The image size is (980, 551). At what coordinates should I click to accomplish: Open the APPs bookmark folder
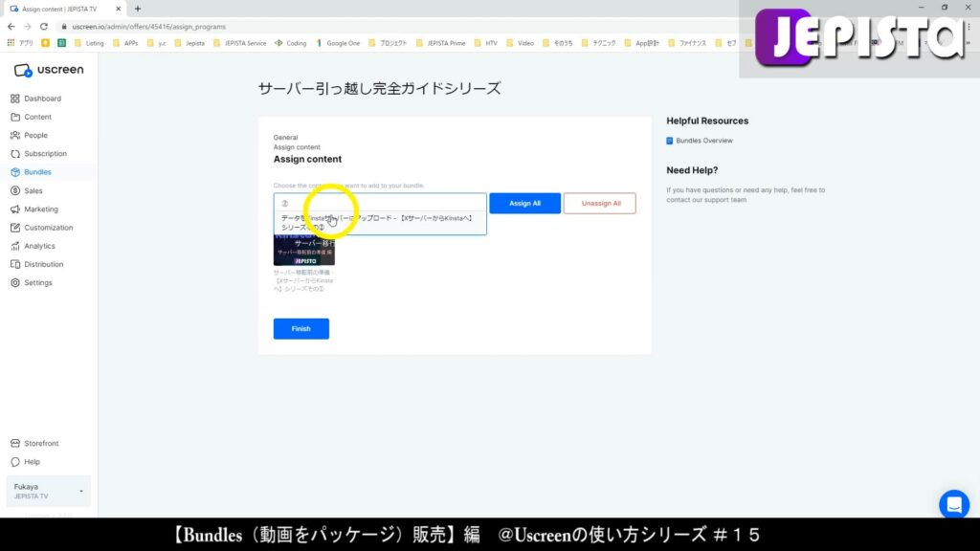125,43
